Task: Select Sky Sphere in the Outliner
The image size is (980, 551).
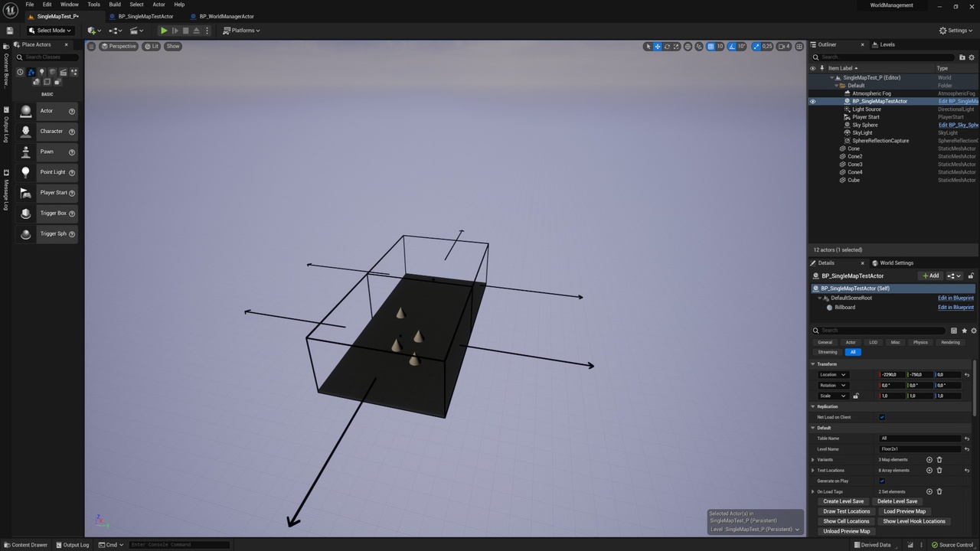Action: (x=865, y=125)
